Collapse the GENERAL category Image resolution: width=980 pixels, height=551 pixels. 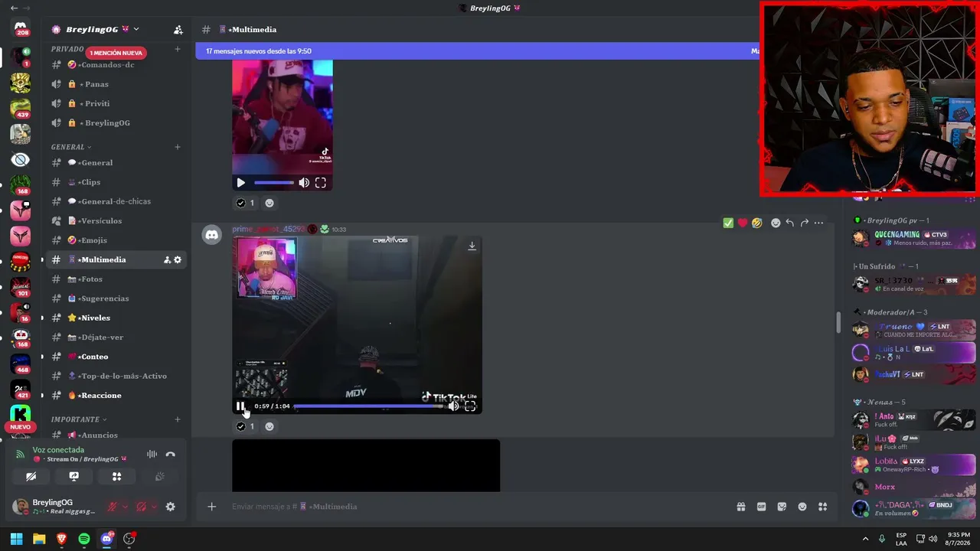point(71,147)
